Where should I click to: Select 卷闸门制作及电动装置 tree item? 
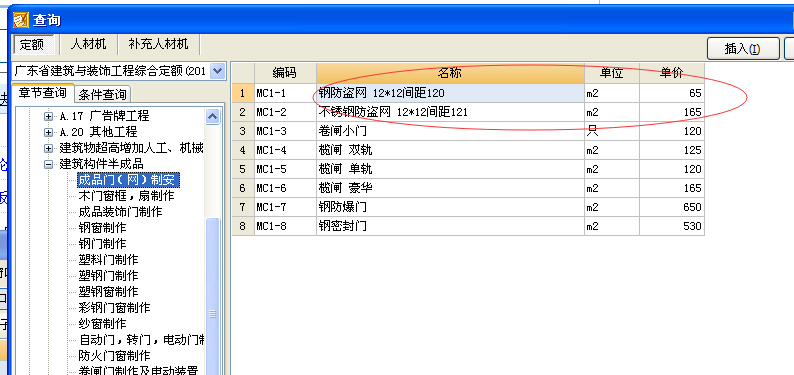[x=138, y=371]
